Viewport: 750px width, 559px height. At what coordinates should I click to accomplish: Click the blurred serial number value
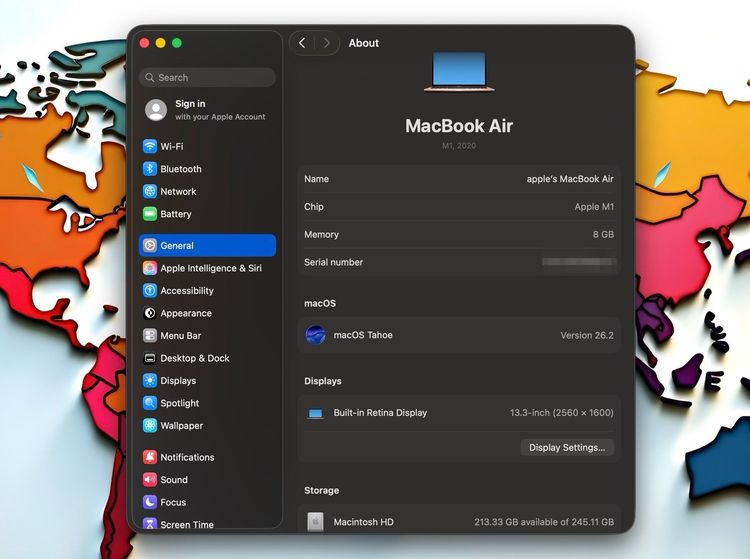click(578, 262)
